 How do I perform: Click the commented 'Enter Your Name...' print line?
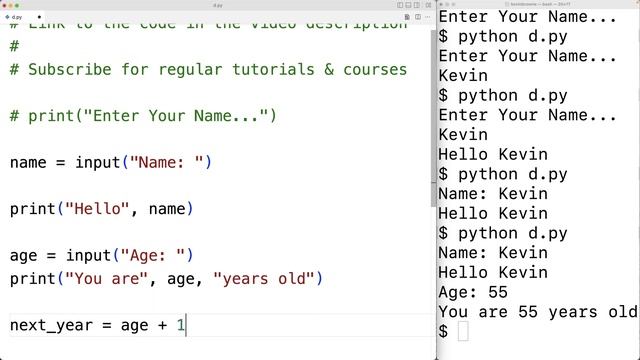143,116
